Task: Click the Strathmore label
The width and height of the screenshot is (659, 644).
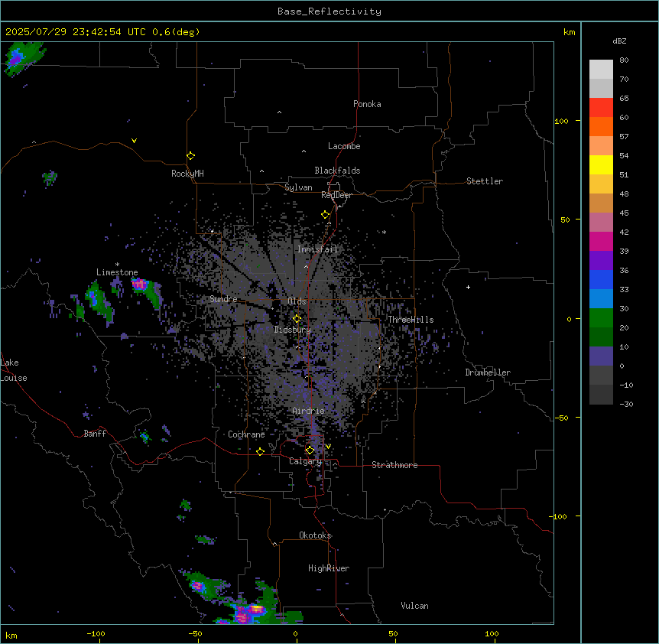Action: (394, 465)
